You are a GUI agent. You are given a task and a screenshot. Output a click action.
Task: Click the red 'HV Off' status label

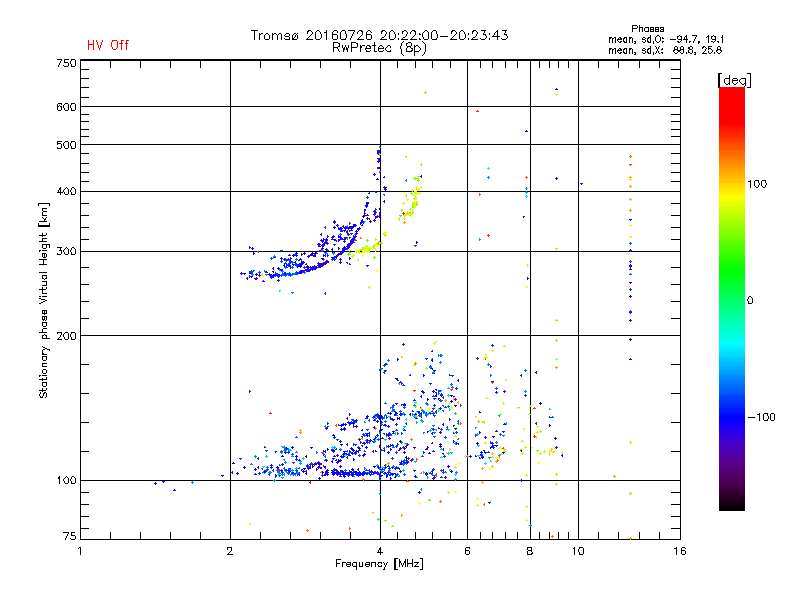coord(108,45)
